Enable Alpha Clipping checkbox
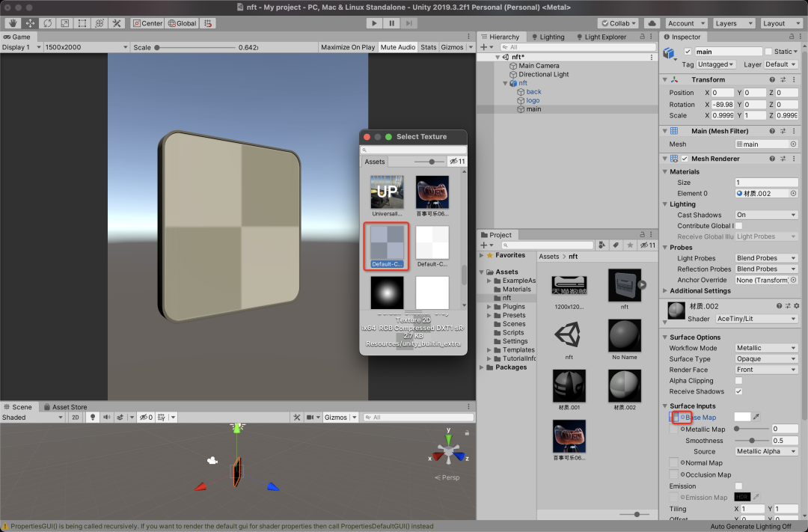Screen dimensions: 808x532 tap(738, 380)
